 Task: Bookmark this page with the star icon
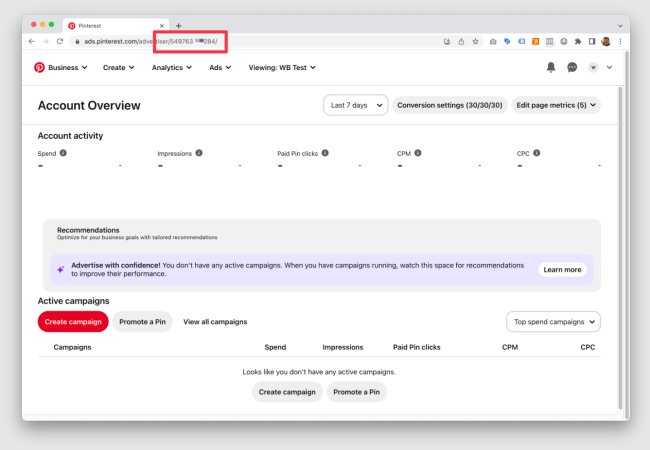click(x=475, y=41)
